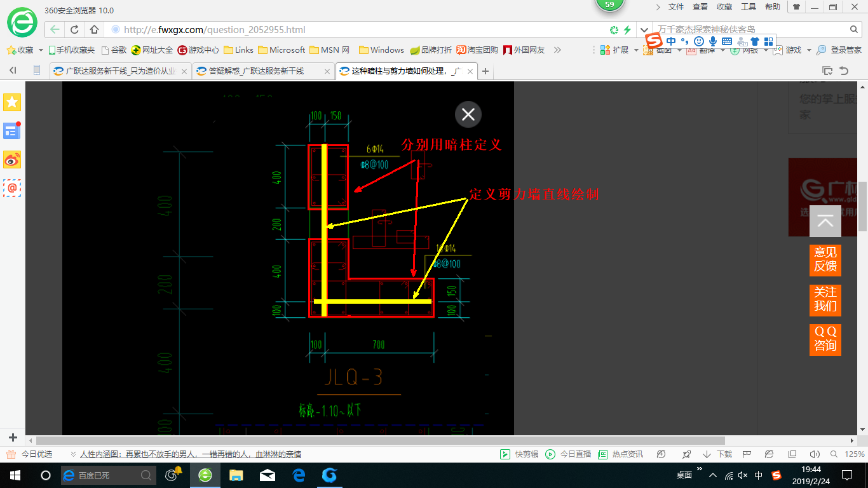Open the MSN 网 bookmark folder
Viewport: 868px width, 488px height.
[329, 50]
